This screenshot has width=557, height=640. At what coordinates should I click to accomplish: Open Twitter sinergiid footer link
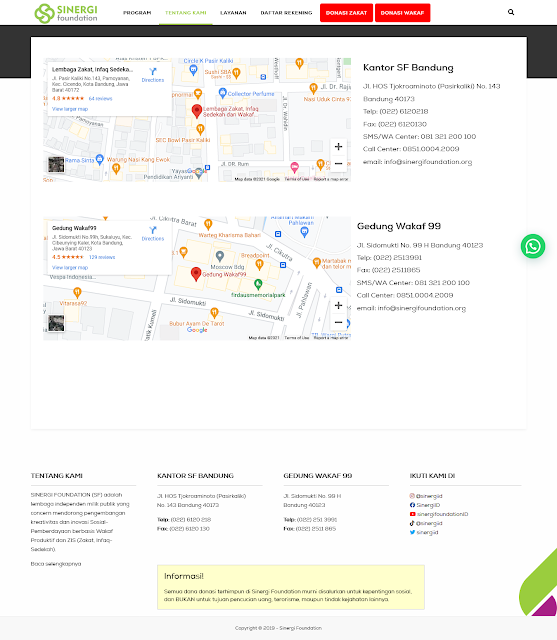pyautogui.click(x=424, y=532)
